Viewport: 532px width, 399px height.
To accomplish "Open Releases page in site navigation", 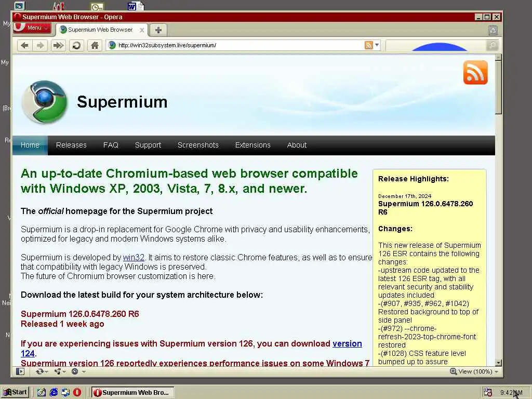I will click(71, 145).
